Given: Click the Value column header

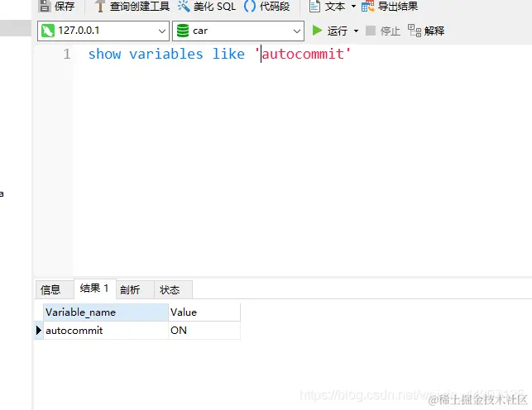Looking at the screenshot, I should pyautogui.click(x=204, y=312).
